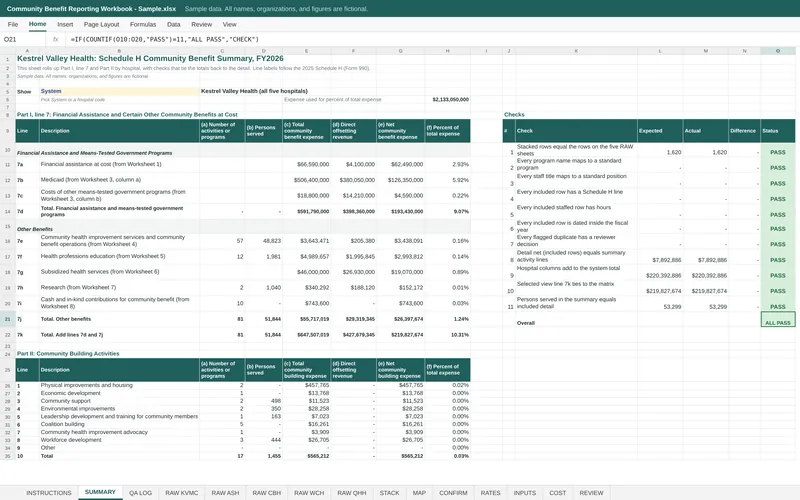Image resolution: width=800 pixels, height=500 pixels.
Task: Click the $457,765 physical improvements expense cell
Action: 307,385
